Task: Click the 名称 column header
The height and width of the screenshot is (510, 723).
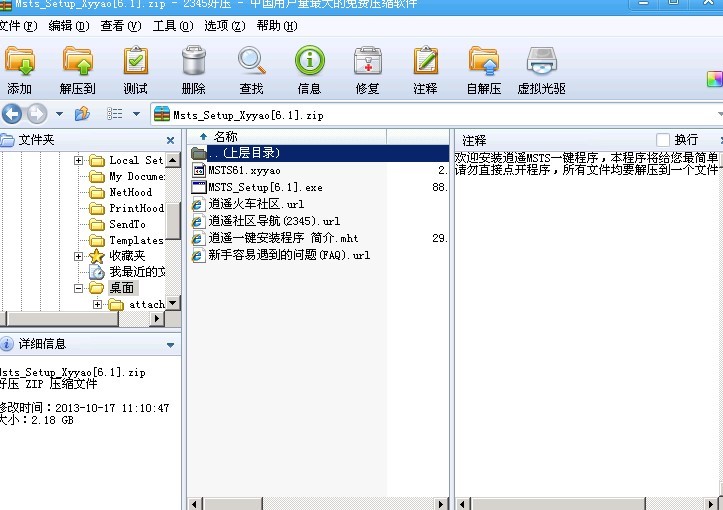Action: pos(225,136)
